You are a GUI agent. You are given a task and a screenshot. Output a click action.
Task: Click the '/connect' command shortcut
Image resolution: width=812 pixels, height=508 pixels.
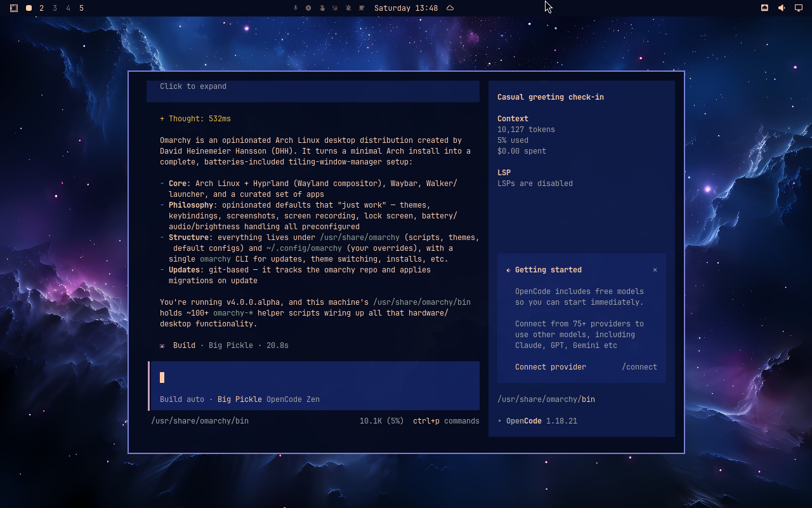pos(639,367)
